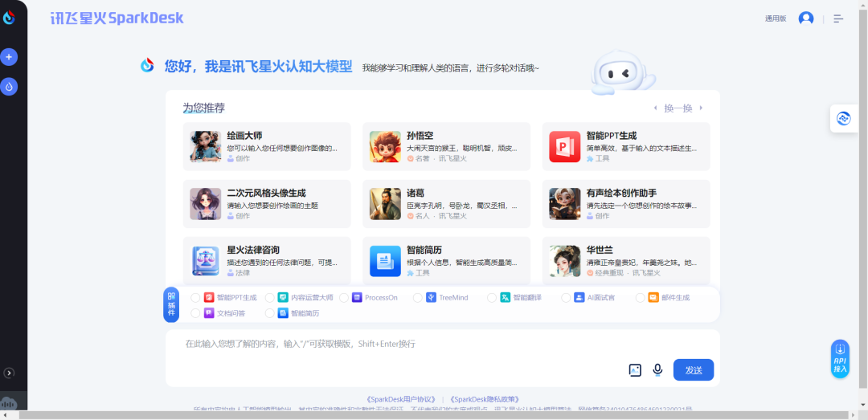
Task: Enable the ProcessOn plugin radio button
Action: (x=344, y=298)
